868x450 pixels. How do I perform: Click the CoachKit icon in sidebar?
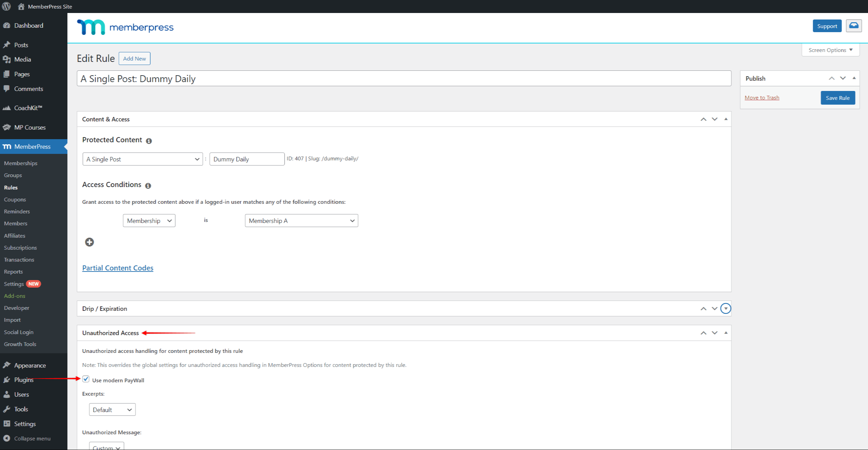(x=6, y=108)
